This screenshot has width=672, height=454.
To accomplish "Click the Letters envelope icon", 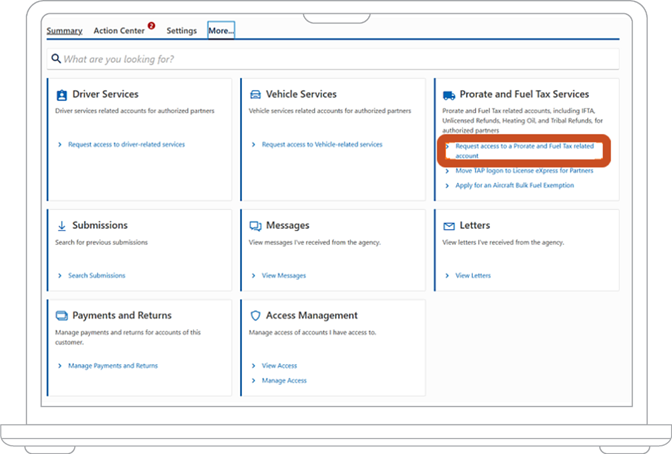I will [449, 226].
